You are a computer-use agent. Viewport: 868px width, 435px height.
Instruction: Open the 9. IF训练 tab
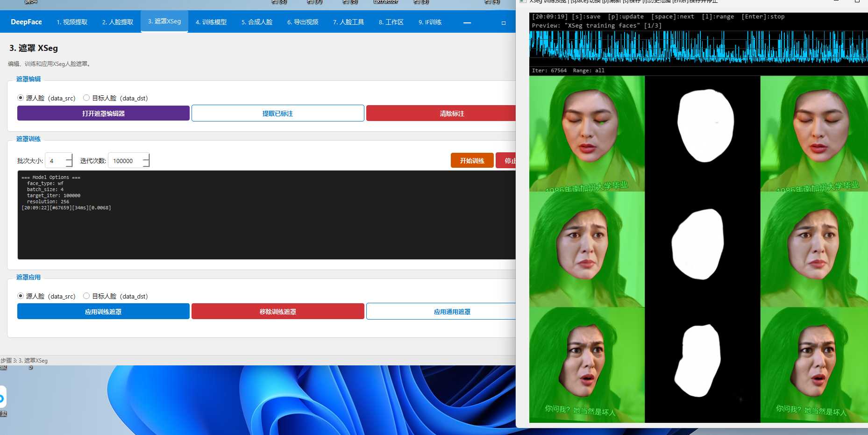click(x=430, y=22)
